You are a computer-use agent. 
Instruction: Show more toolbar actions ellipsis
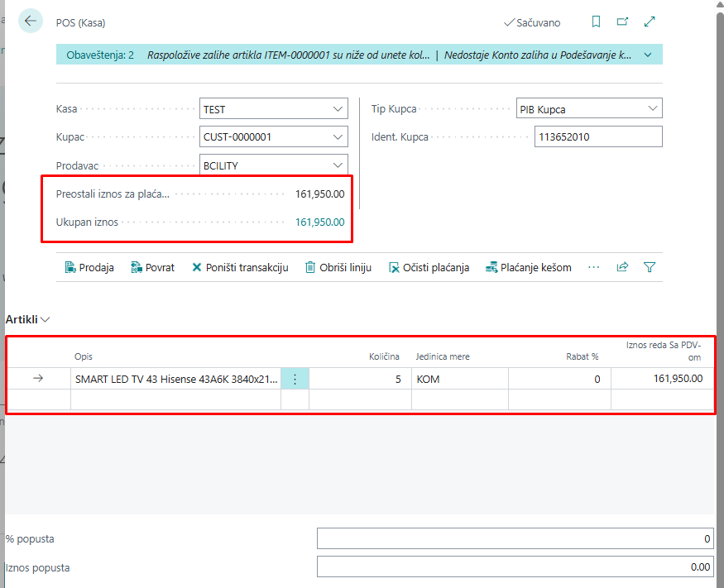593,267
